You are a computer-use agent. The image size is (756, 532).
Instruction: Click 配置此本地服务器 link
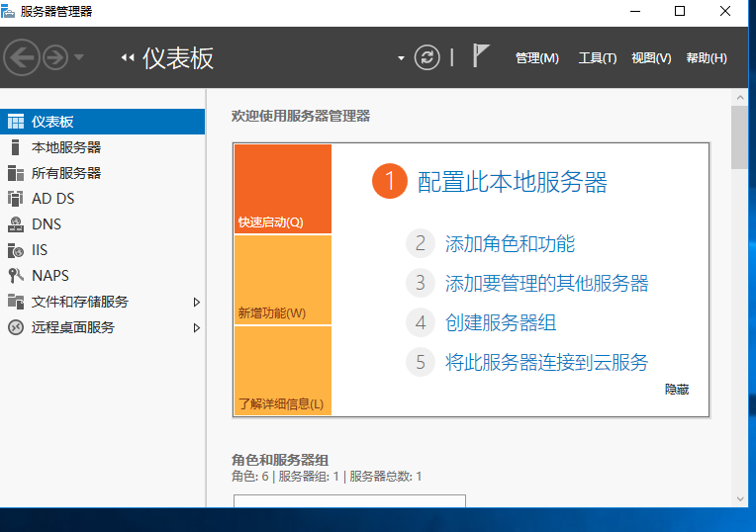coord(512,182)
